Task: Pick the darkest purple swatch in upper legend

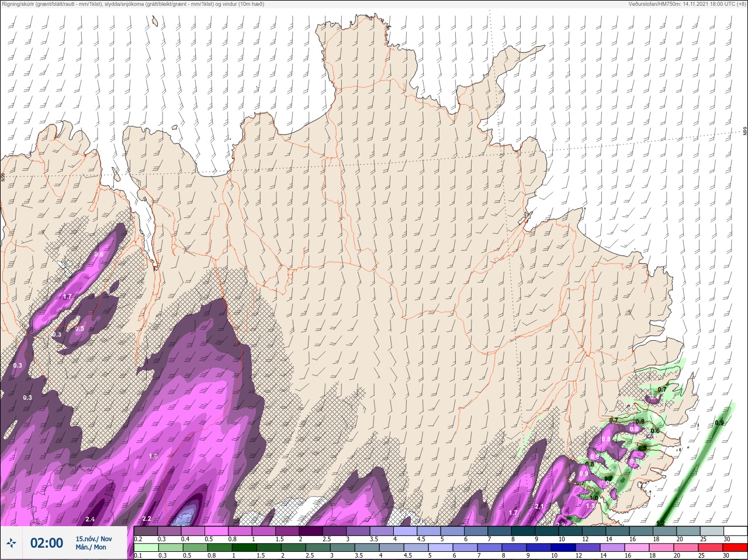Action: point(312,531)
